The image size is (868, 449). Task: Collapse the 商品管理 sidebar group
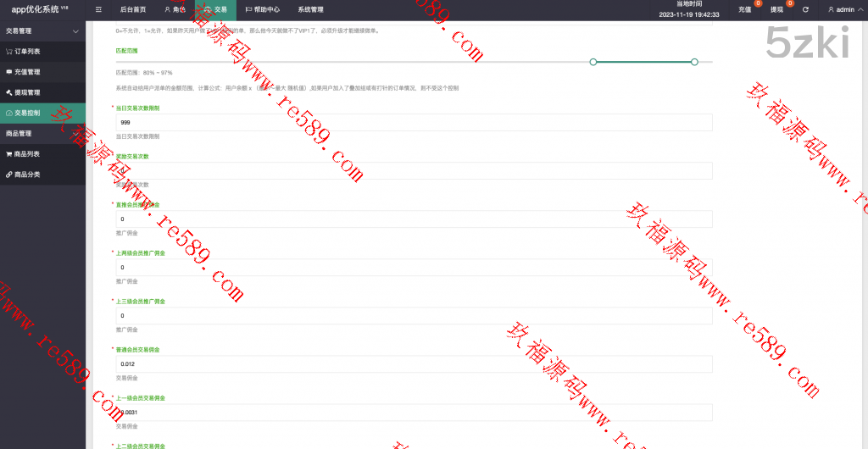pos(75,134)
